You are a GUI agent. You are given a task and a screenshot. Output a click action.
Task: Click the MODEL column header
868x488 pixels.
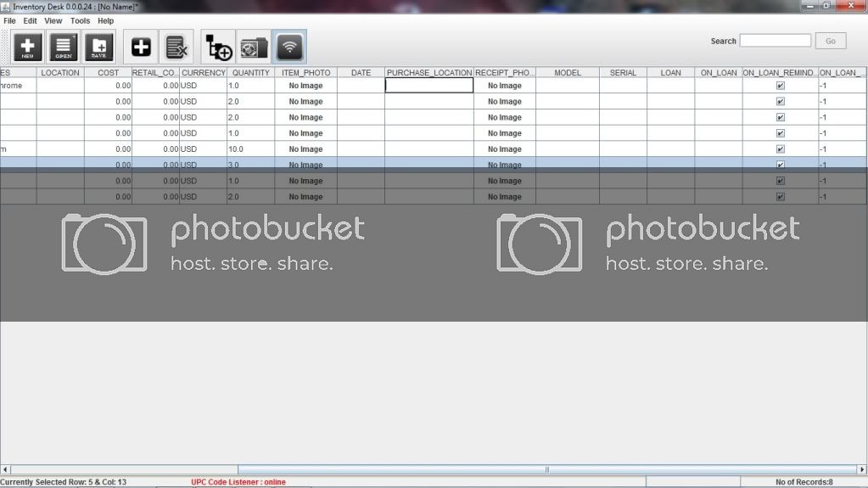pyautogui.click(x=568, y=72)
